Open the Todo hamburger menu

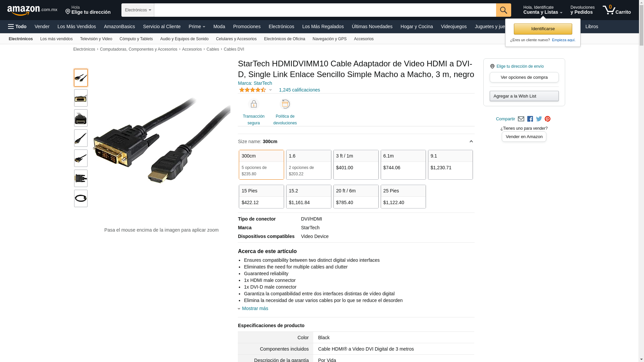pos(17,26)
